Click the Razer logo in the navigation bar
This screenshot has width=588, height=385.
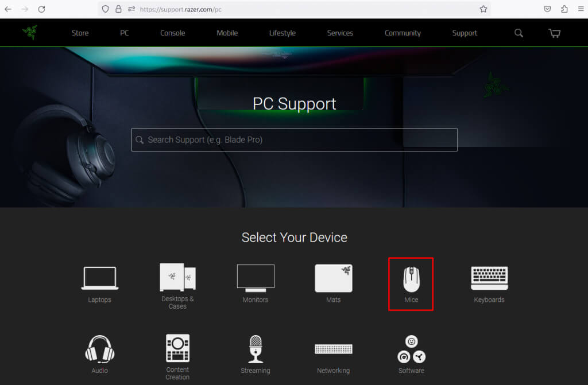tap(30, 33)
